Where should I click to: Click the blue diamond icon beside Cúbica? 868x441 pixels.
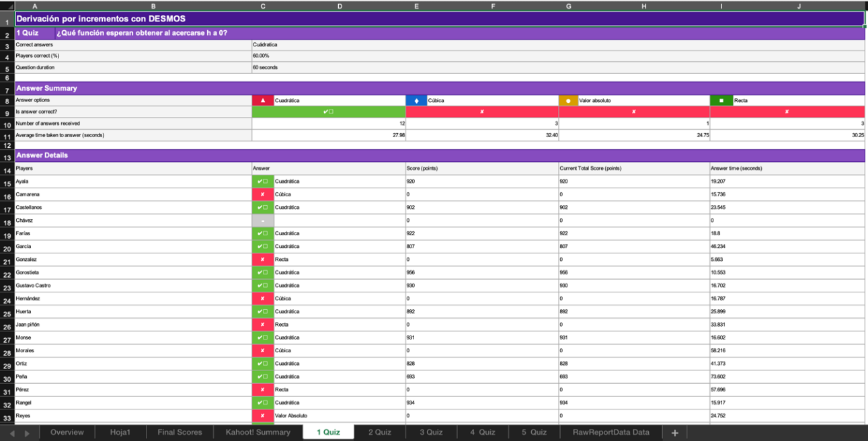[x=416, y=101]
